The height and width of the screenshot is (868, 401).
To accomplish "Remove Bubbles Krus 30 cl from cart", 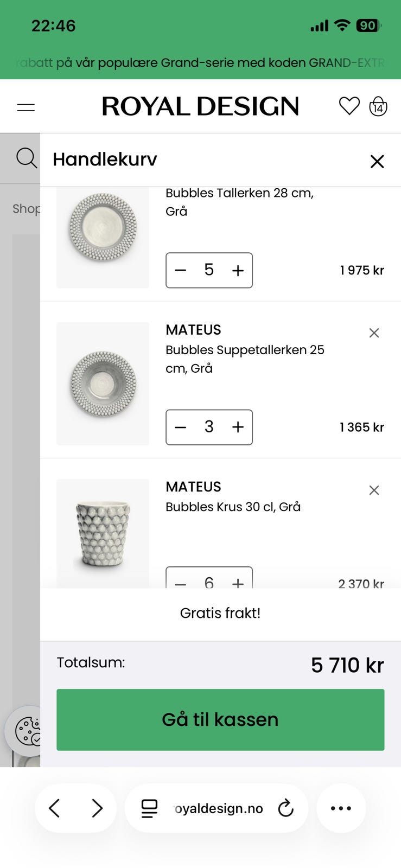I will [374, 490].
